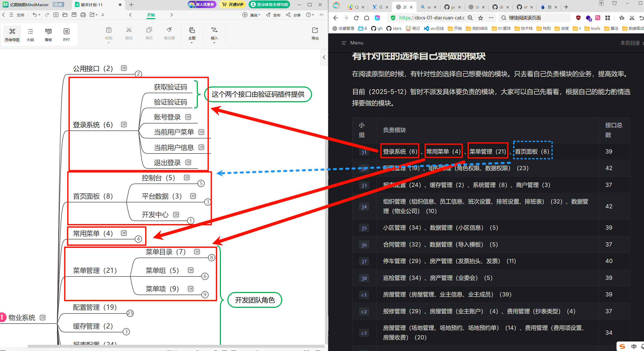
Task: Go to next ribbon tab arrow
Action: 171,15
